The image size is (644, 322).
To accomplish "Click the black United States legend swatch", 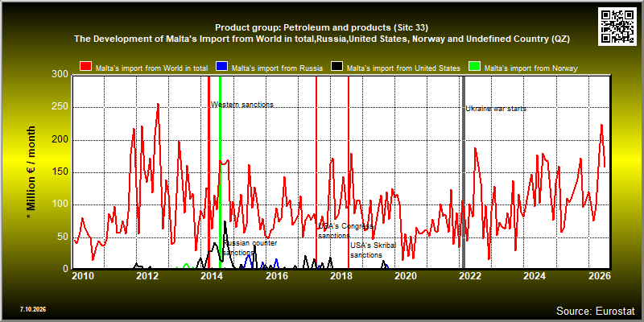I will tap(337, 67).
